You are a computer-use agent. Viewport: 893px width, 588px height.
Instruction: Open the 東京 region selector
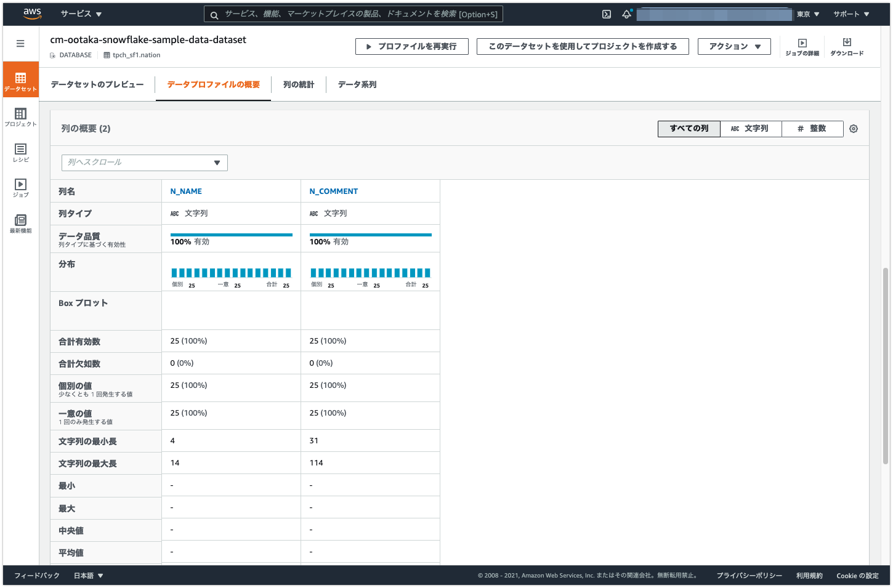808,14
